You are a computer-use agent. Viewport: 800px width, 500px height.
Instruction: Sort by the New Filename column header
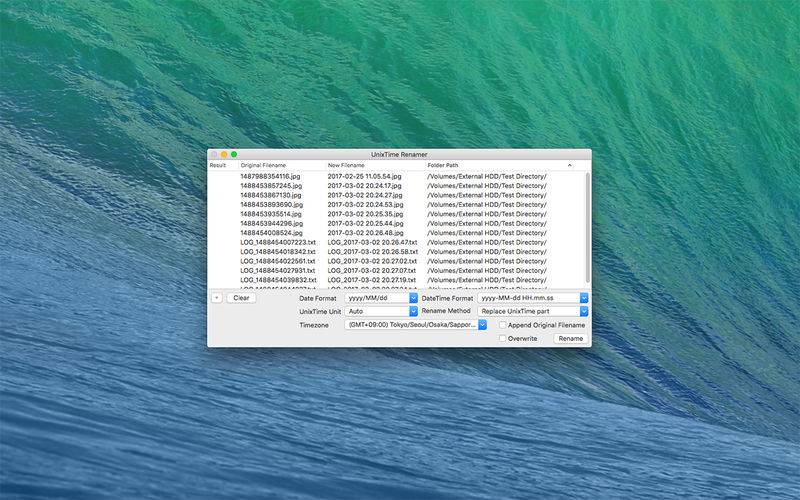pos(346,165)
